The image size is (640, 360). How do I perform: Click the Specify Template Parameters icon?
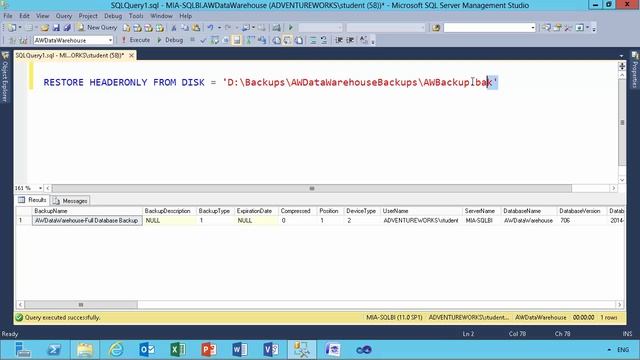(363, 40)
